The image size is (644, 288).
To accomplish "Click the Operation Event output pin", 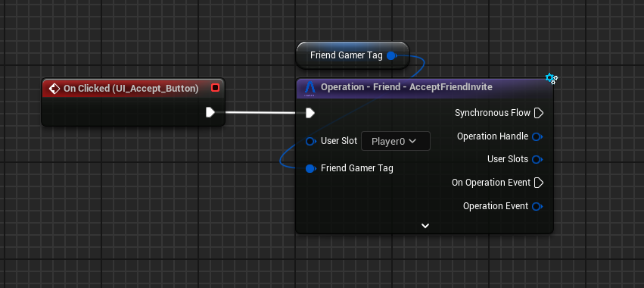I will (x=537, y=206).
